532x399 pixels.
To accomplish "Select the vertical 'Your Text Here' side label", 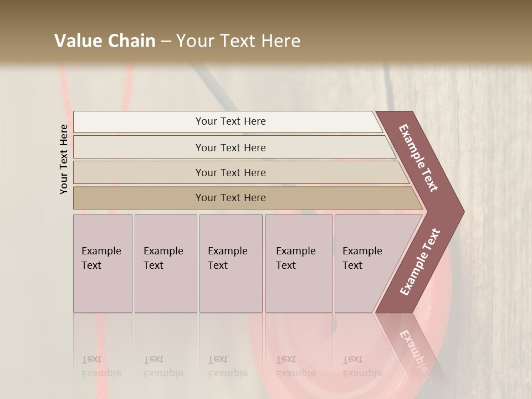I will click(64, 159).
